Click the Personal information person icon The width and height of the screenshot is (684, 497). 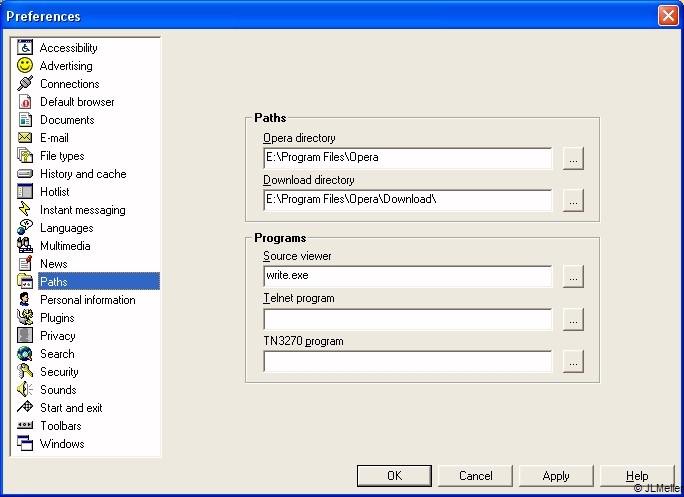pos(25,299)
